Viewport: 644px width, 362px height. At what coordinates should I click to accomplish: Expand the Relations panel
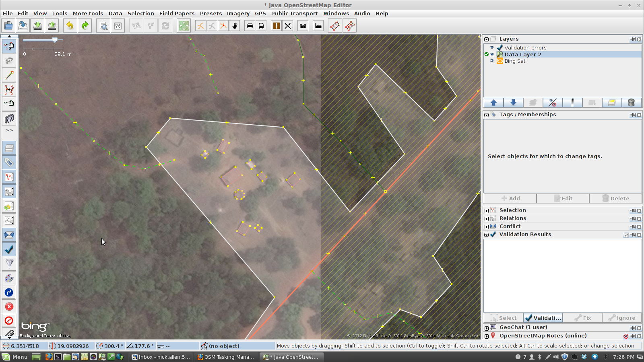click(x=487, y=219)
